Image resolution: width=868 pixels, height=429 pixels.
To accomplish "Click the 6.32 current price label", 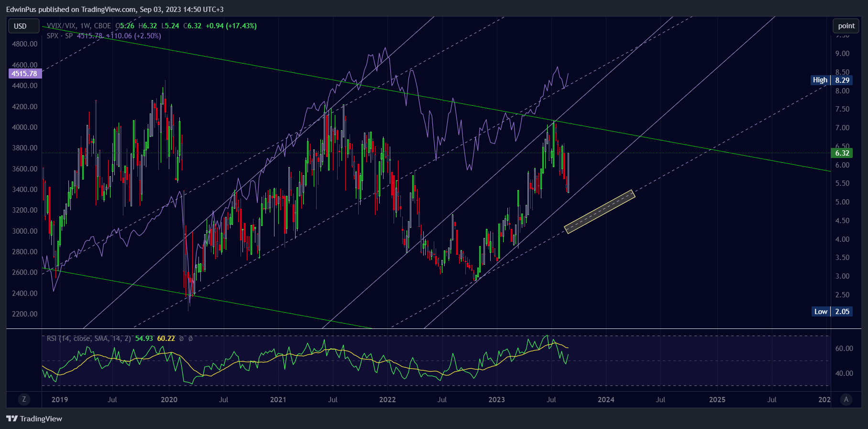I will (x=842, y=153).
